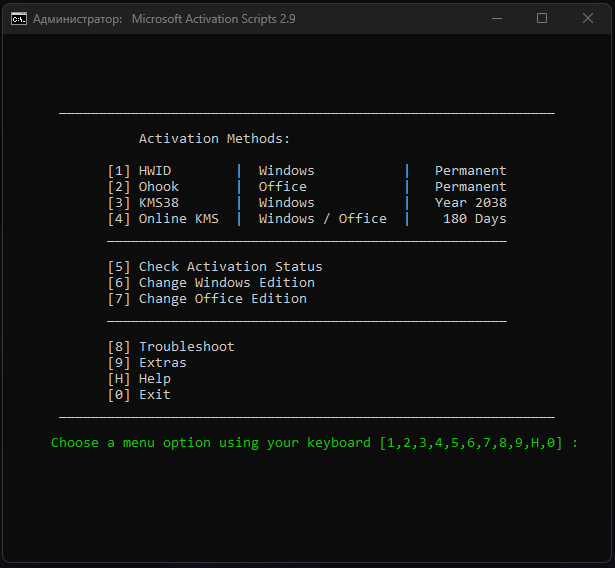The height and width of the screenshot is (568, 615).
Task: Select the [H] Help option
Action: pos(139,379)
